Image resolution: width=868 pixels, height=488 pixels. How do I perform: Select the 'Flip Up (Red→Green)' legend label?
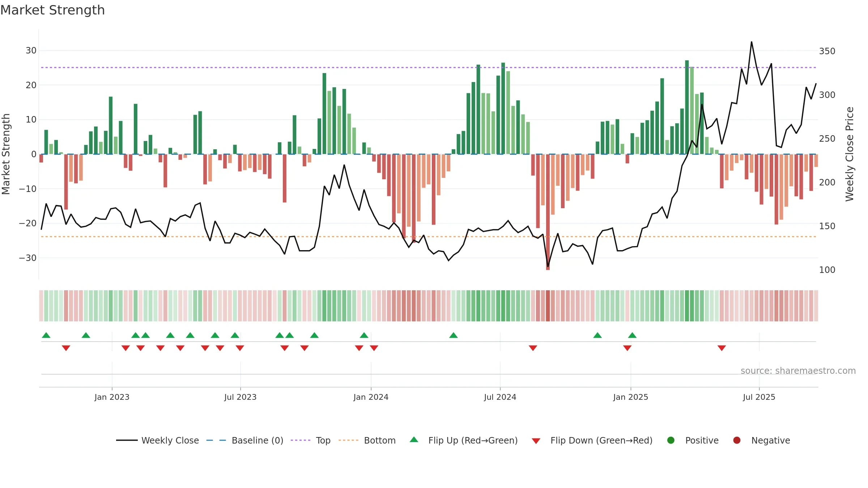click(x=473, y=440)
